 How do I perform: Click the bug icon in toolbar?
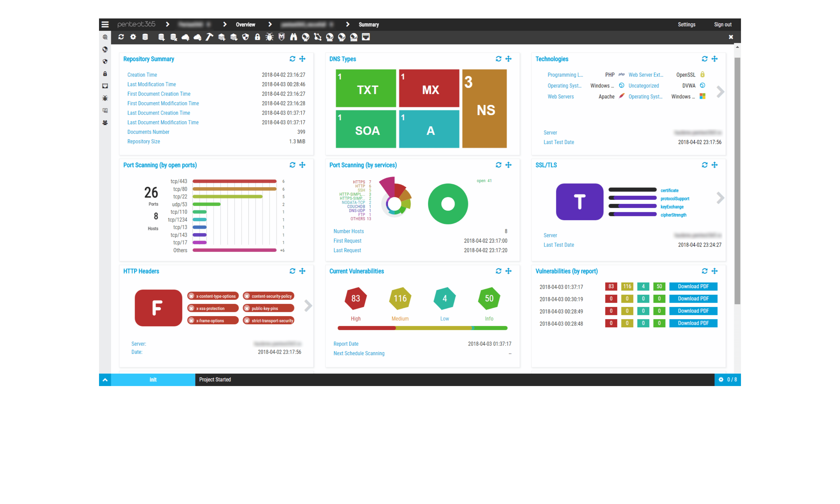[269, 37]
